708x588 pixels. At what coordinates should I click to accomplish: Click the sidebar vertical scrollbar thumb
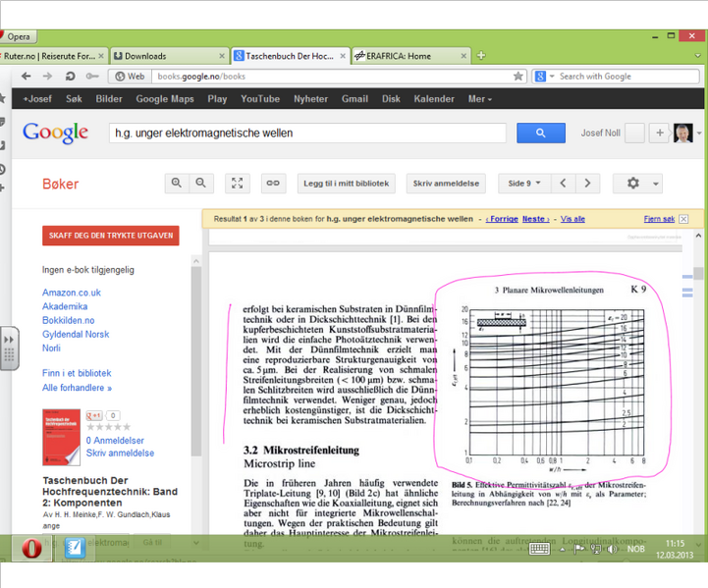195,361
